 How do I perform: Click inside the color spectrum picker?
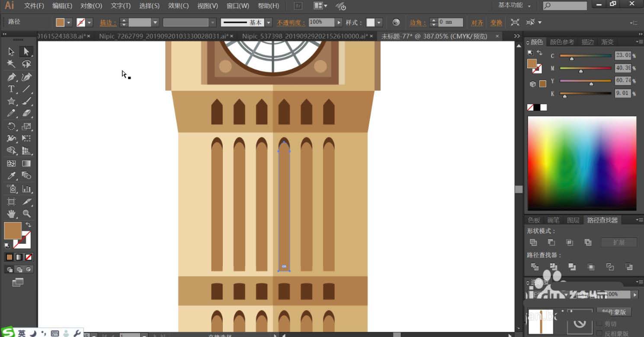click(x=582, y=163)
